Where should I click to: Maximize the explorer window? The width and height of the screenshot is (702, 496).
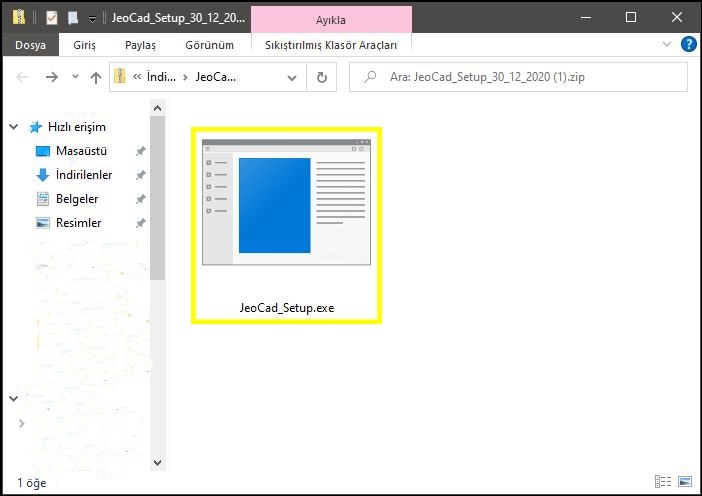(x=631, y=17)
